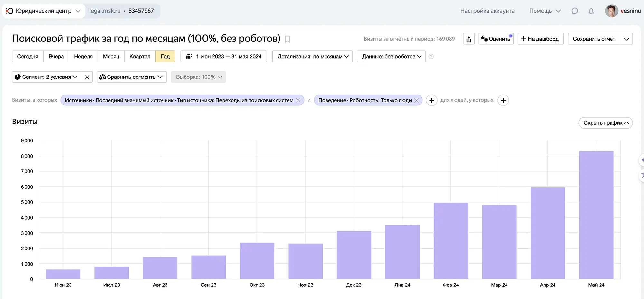Open the notifications bell icon
The width and height of the screenshot is (644, 299).
point(591,11)
